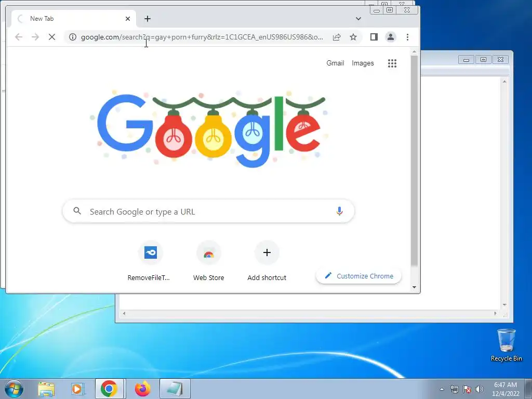Viewport: 532px width, 399px height.
Task: Close the New Tab tab
Action: (128, 19)
